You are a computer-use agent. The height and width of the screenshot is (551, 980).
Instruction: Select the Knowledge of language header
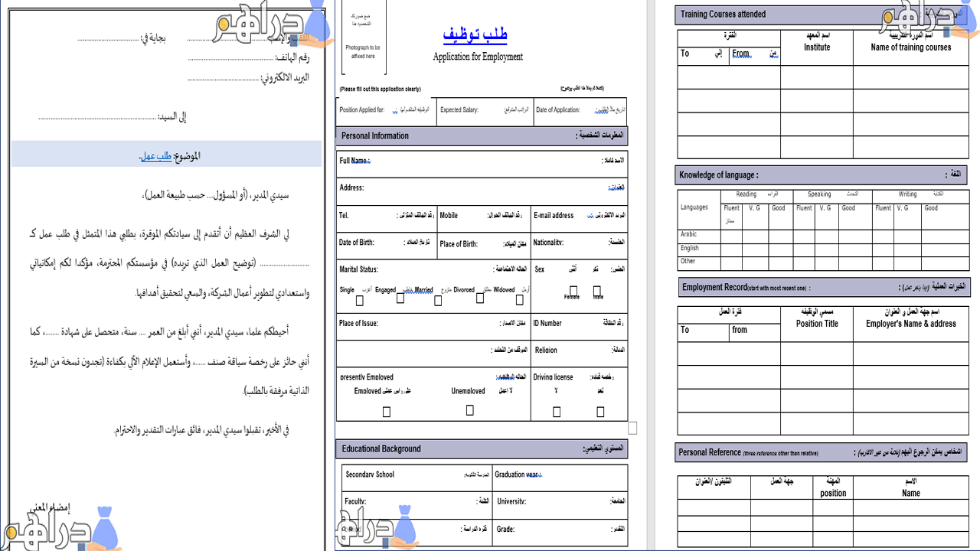(821, 175)
